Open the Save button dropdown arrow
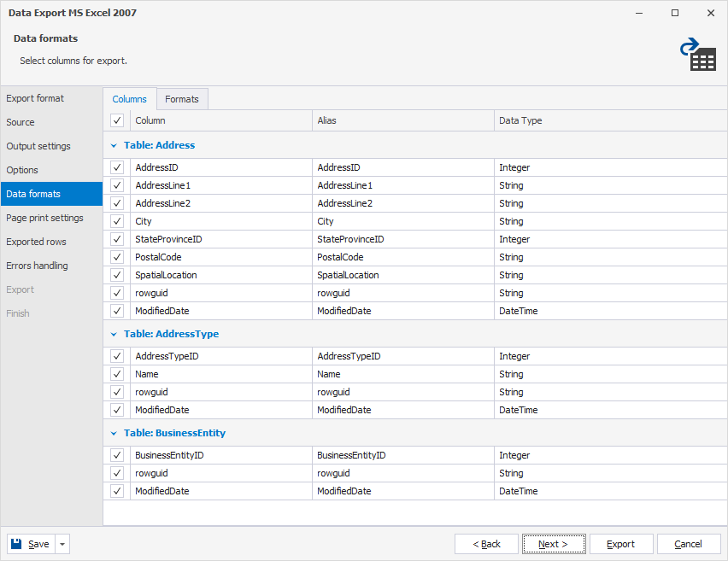728x561 pixels. 62,544
